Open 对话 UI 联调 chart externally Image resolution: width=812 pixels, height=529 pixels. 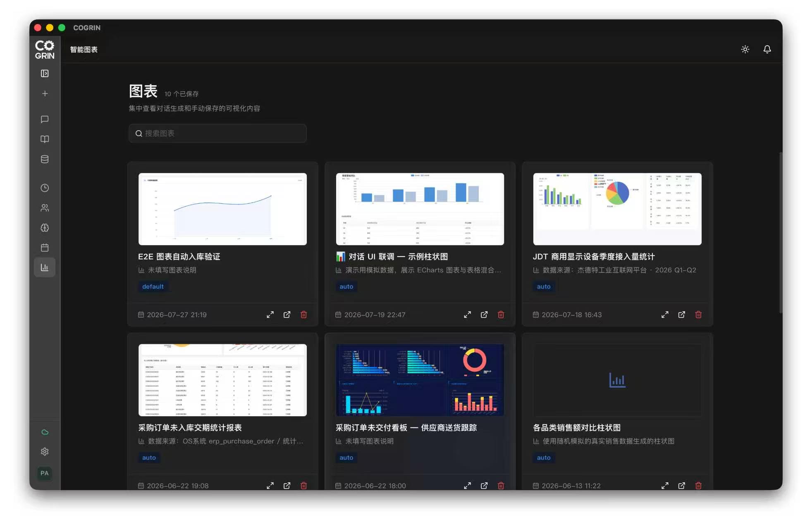pyautogui.click(x=484, y=315)
